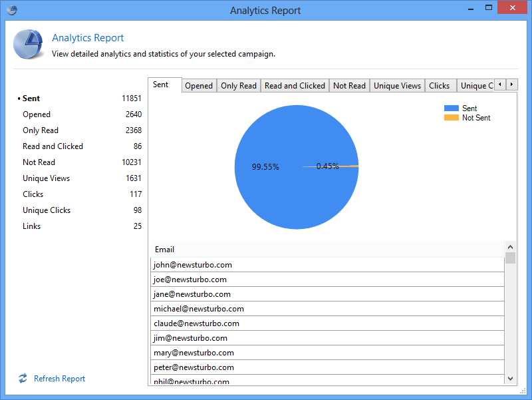Click the app icon in title bar
This screenshot has width=532, height=400.
click(11, 10)
